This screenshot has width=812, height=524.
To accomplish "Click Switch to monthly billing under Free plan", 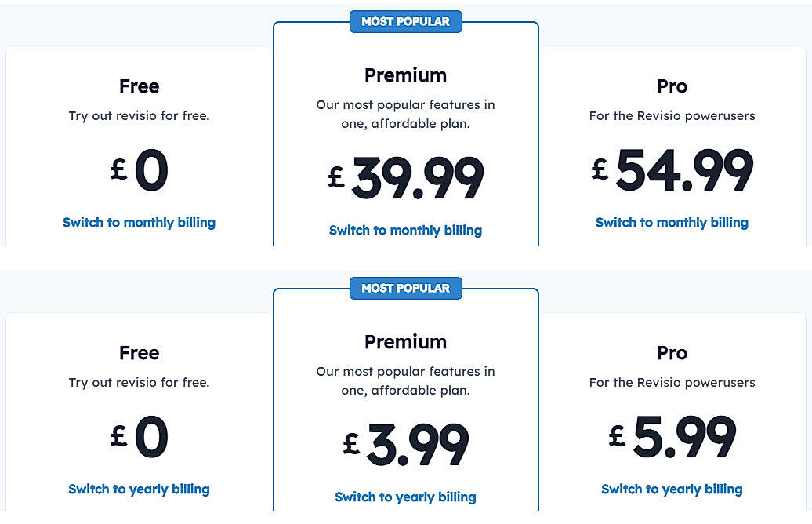I will click(139, 222).
